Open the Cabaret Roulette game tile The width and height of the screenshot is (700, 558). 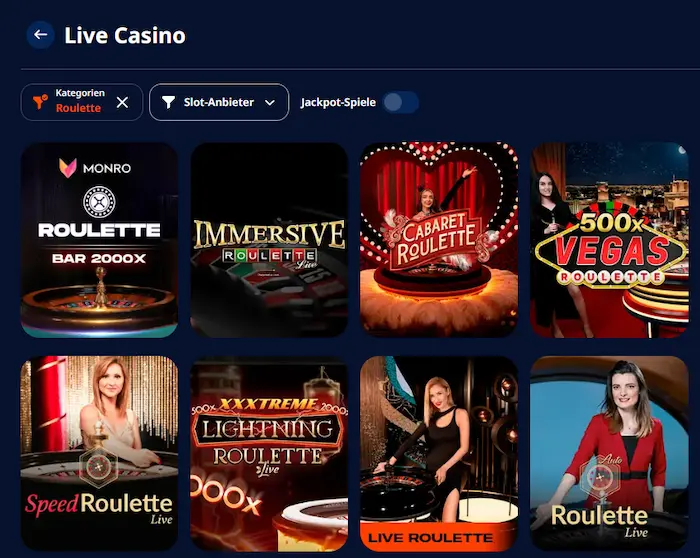coord(439,240)
